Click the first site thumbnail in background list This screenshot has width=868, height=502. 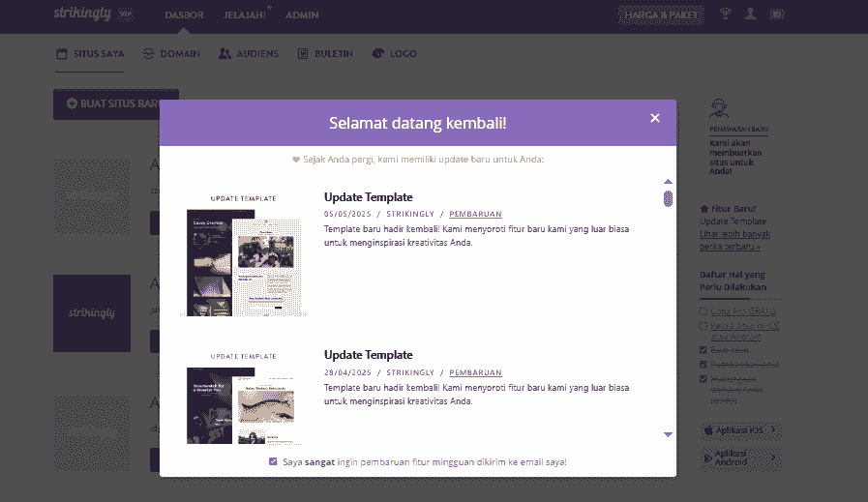pyautogui.click(x=92, y=196)
